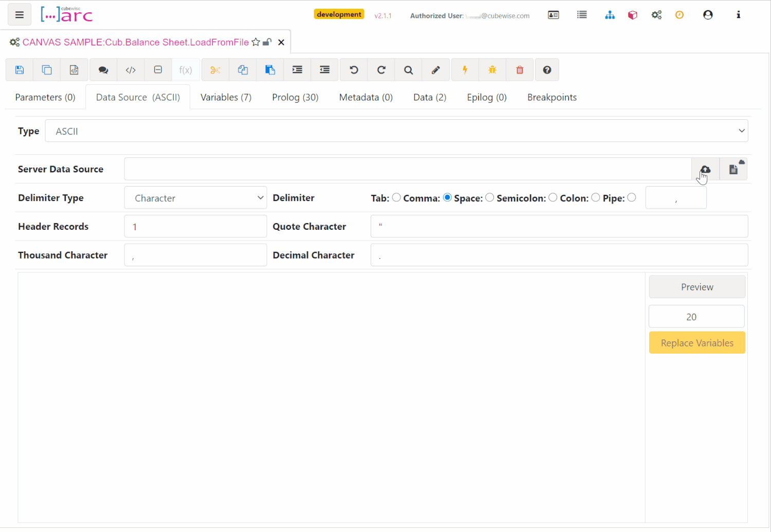Click the cloud upload file icon
Image resolution: width=771 pixels, height=532 pixels.
tap(705, 169)
